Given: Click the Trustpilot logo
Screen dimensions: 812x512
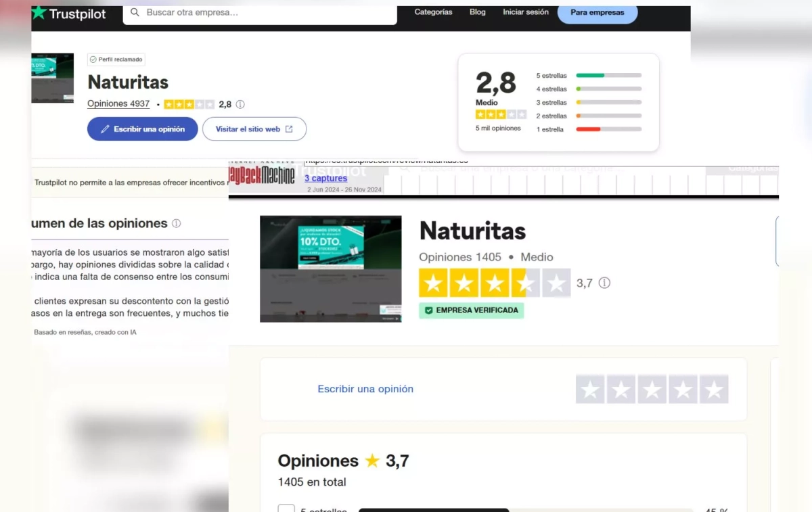Looking at the screenshot, I should 69,14.
